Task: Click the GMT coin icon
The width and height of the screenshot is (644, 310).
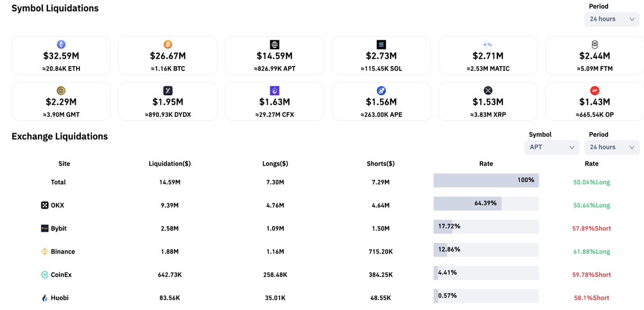Action: (61, 90)
